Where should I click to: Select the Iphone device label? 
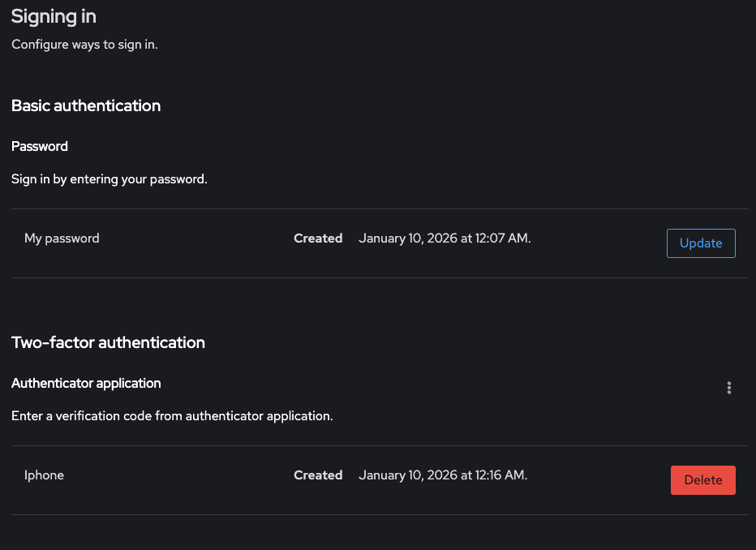pos(44,475)
